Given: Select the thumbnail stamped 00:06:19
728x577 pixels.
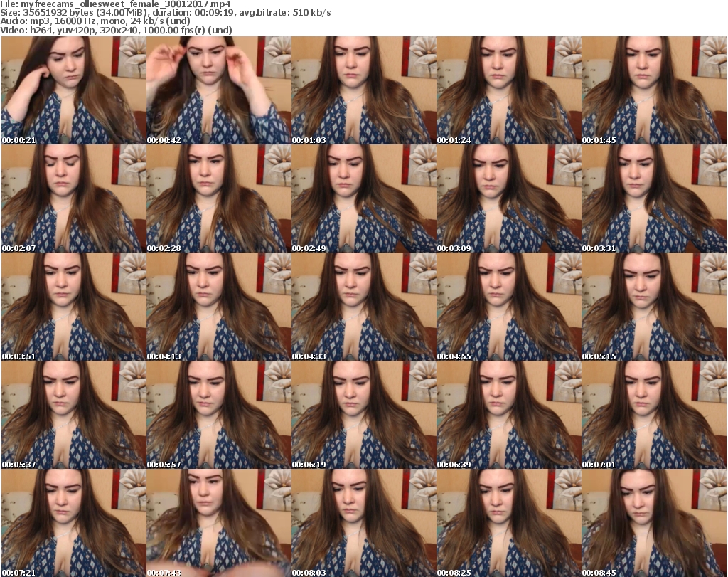Looking at the screenshot, I should 363,415.
